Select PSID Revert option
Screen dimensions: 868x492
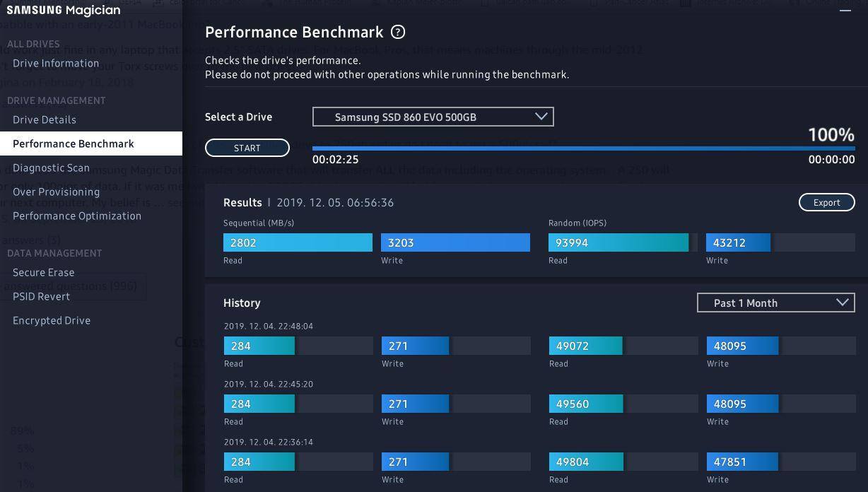click(41, 296)
